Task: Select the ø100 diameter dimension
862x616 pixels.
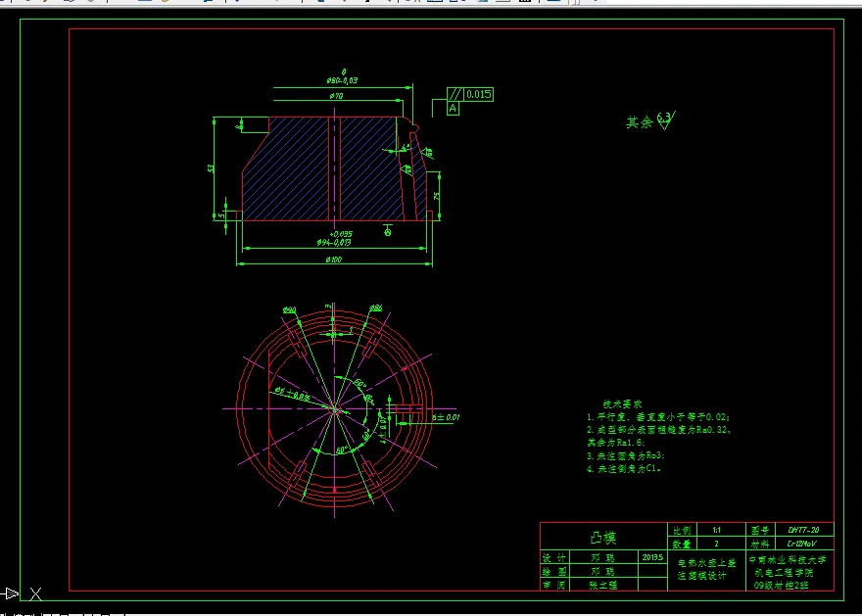Action: [334, 260]
